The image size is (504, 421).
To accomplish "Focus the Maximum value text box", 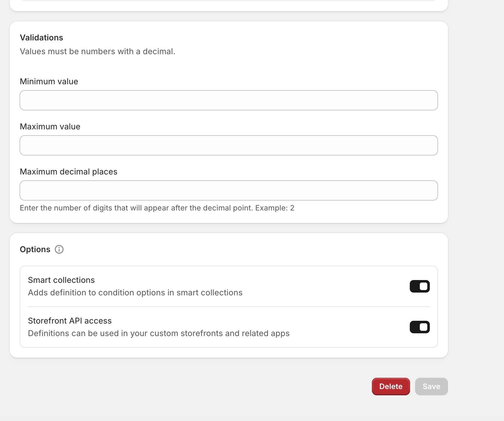I will tap(229, 145).
